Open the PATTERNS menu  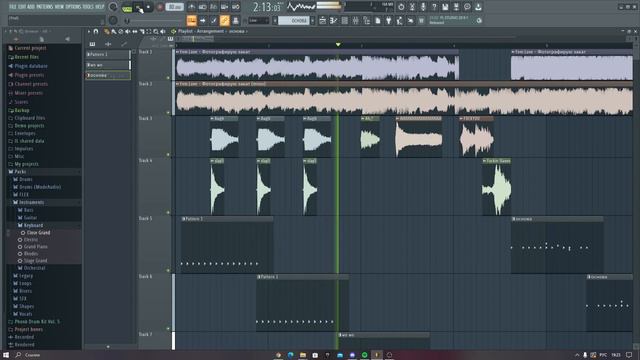pos(45,7)
